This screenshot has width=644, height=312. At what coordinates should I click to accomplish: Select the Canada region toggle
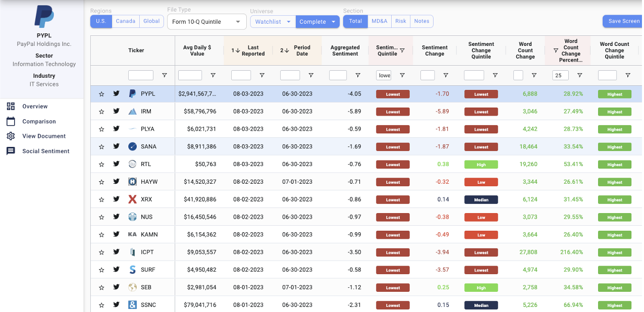[x=126, y=21]
